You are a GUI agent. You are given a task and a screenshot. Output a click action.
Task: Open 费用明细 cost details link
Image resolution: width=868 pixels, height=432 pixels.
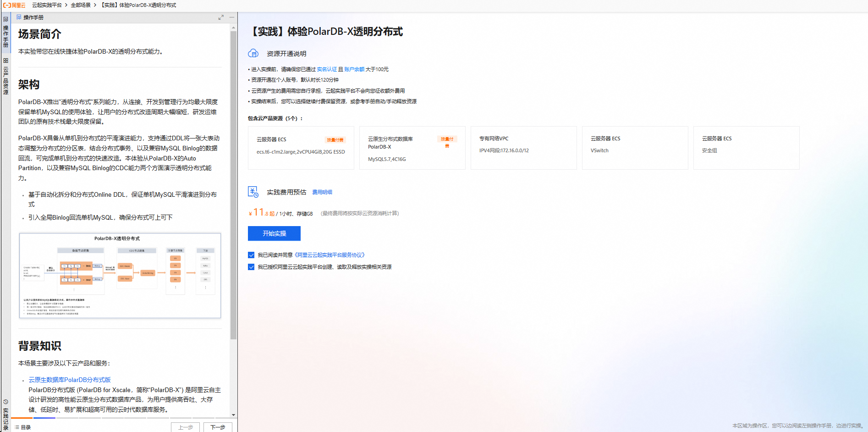click(322, 192)
